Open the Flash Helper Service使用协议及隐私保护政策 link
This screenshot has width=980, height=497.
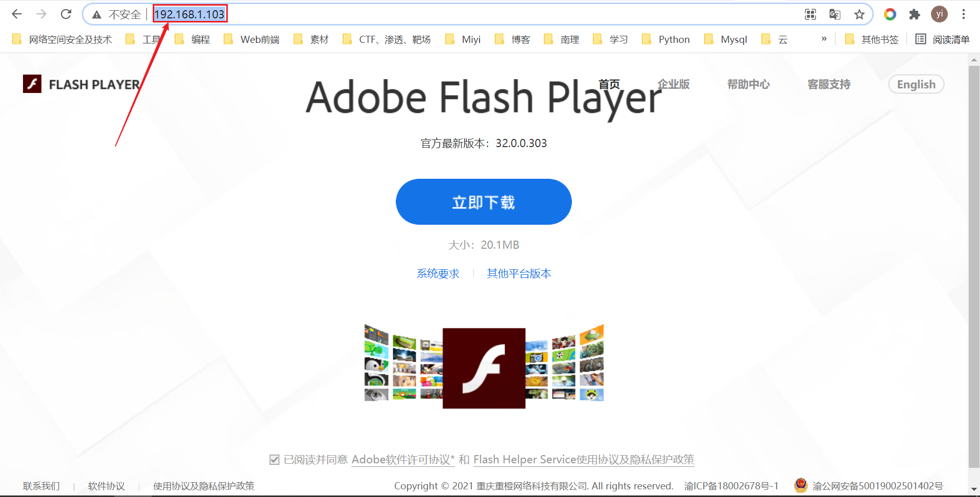pos(584,460)
